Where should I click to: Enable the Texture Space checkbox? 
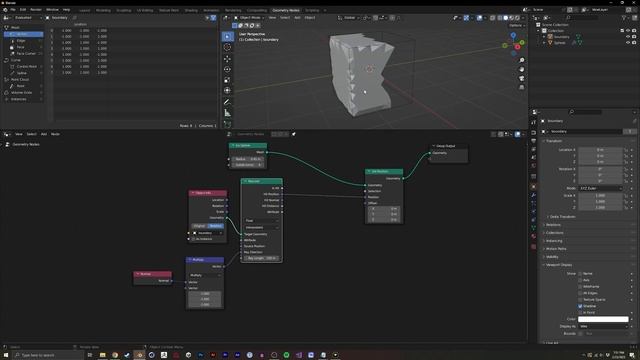(580, 300)
